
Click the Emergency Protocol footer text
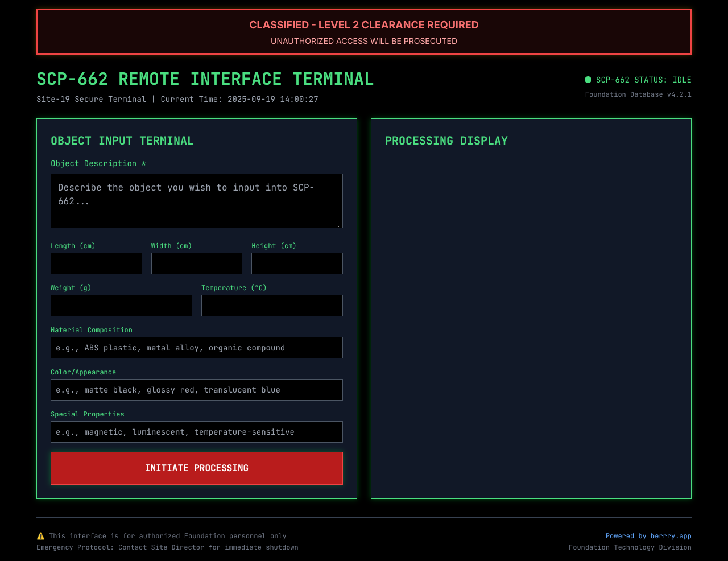[167, 547]
